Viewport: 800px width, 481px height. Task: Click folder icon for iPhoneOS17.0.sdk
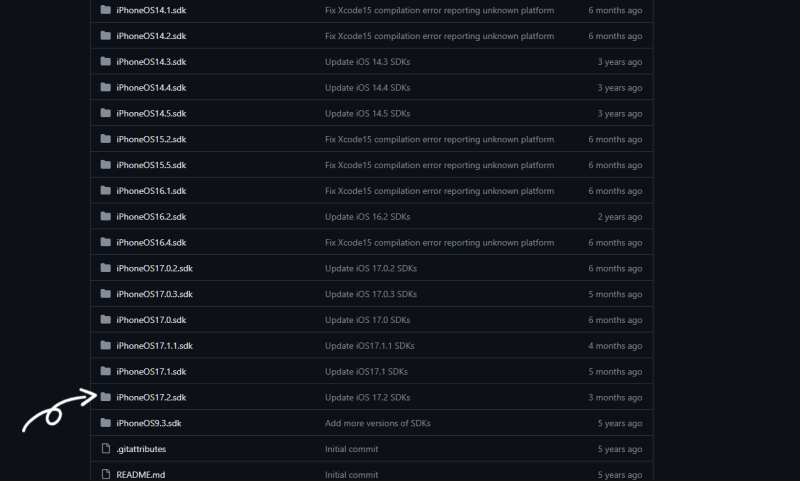pos(105,320)
